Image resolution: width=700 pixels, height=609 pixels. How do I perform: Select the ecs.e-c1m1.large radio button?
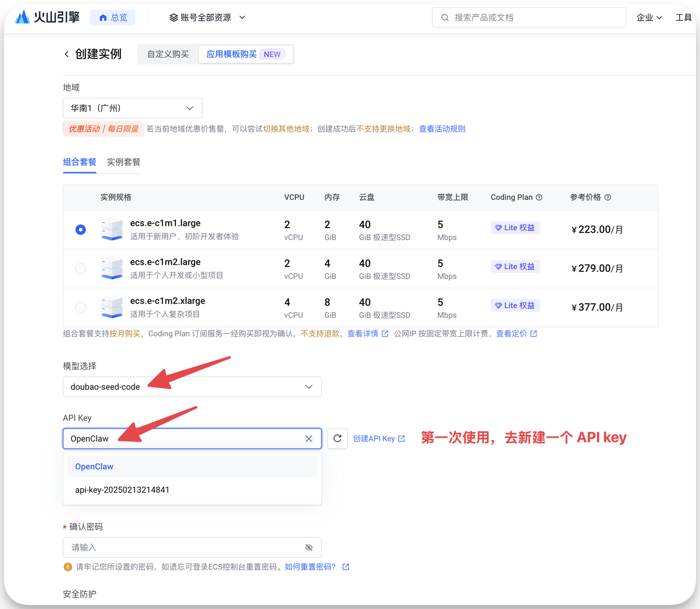point(80,230)
